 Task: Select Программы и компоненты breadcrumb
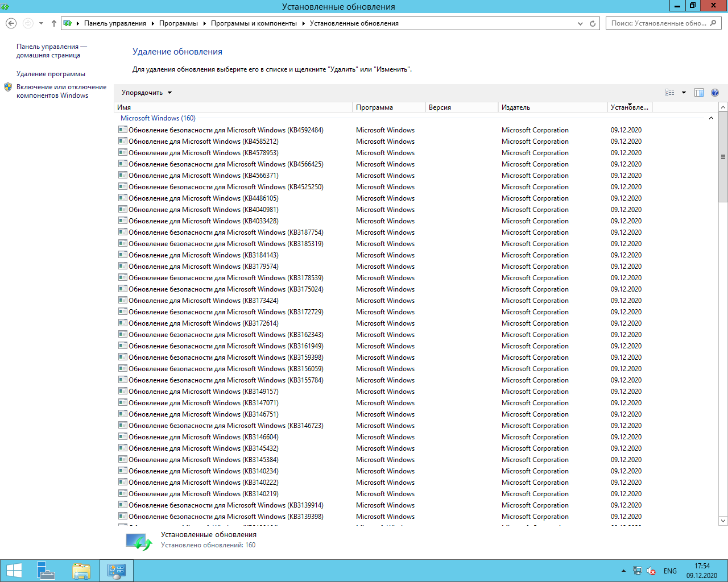(254, 23)
